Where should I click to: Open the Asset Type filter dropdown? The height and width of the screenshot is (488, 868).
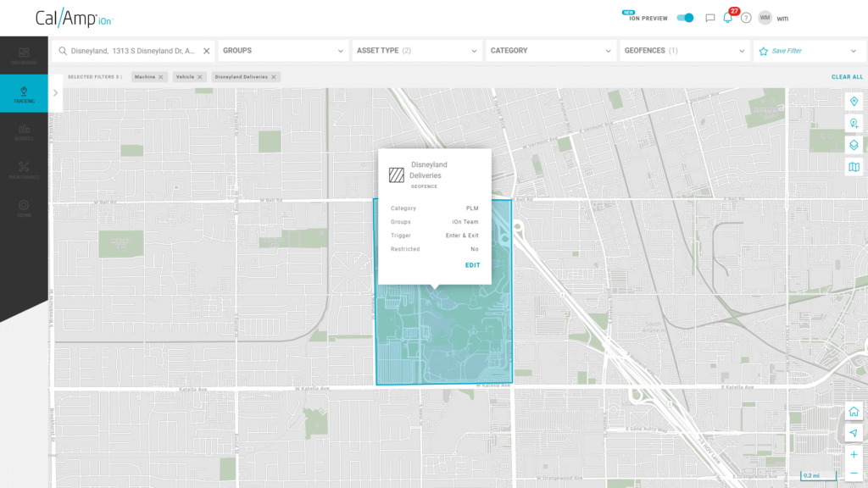tap(417, 50)
